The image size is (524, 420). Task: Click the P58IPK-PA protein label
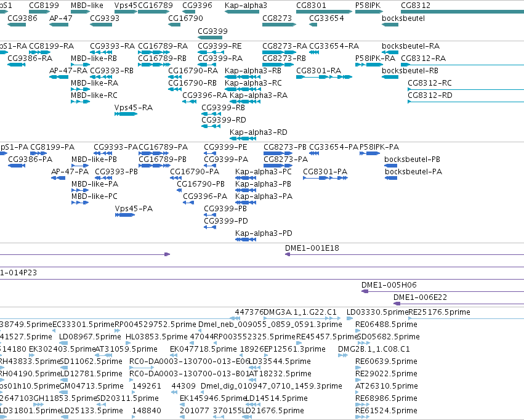pyautogui.click(x=379, y=147)
